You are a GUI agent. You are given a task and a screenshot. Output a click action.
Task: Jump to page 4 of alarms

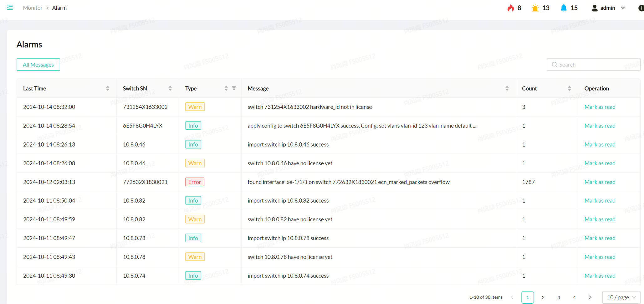tap(574, 297)
